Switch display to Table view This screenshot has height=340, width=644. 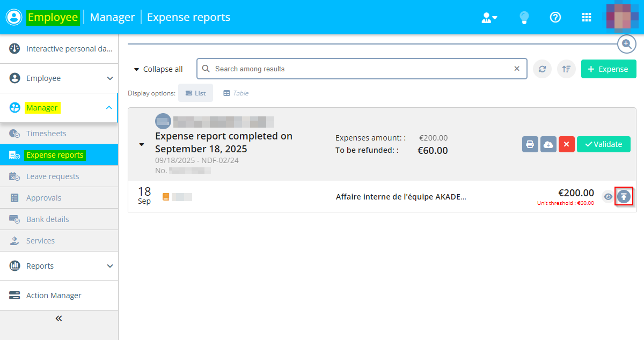point(236,93)
